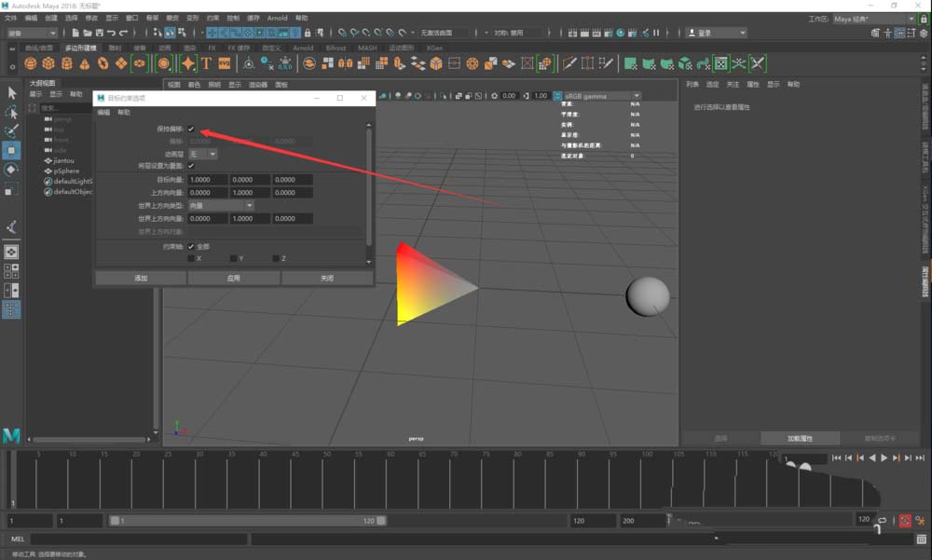The width and height of the screenshot is (932, 560).
Task: Click the 添加 button in the dialog
Action: click(x=141, y=278)
